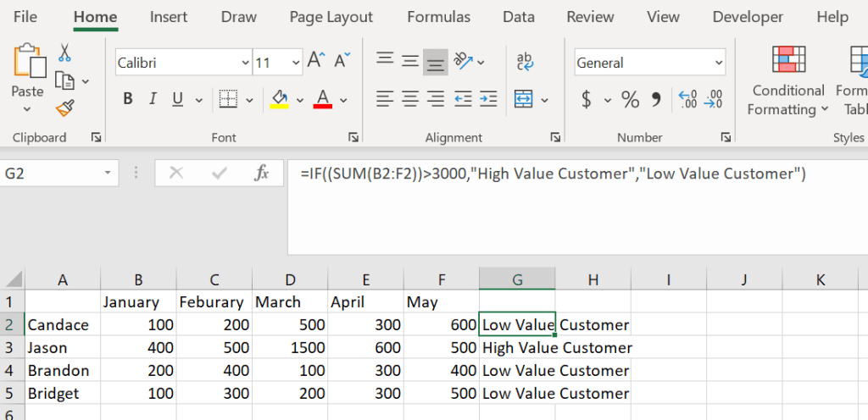
Task: Click the Increase Decimal icon
Action: [x=688, y=100]
